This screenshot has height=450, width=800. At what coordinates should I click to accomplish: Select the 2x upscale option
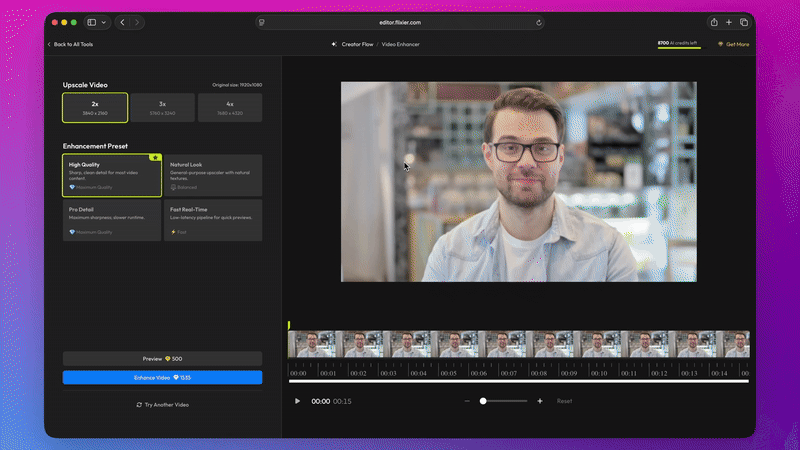pyautogui.click(x=95, y=107)
